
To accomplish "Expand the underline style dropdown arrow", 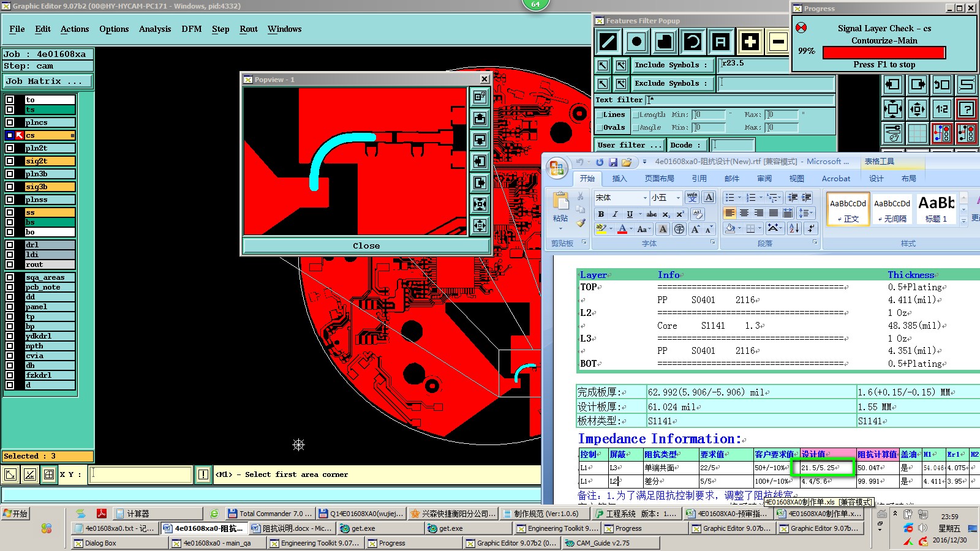I will [640, 214].
